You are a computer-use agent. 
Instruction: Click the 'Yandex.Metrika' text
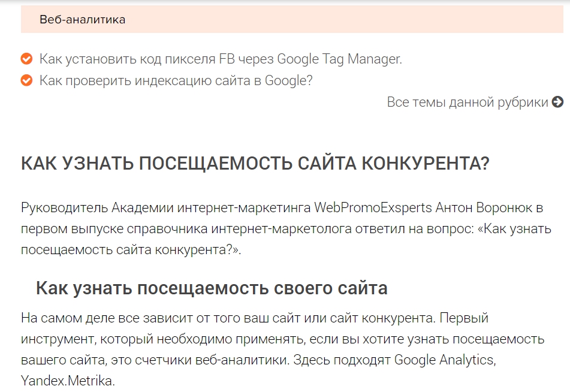point(67,381)
